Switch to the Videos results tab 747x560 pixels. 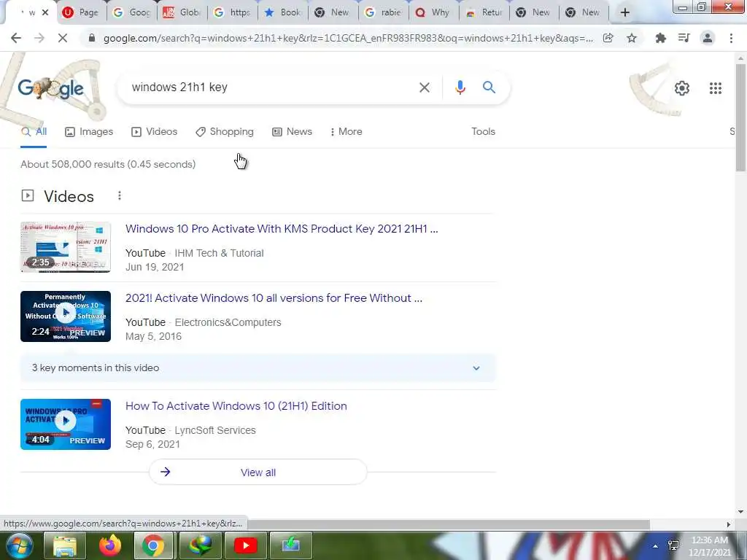155,132
